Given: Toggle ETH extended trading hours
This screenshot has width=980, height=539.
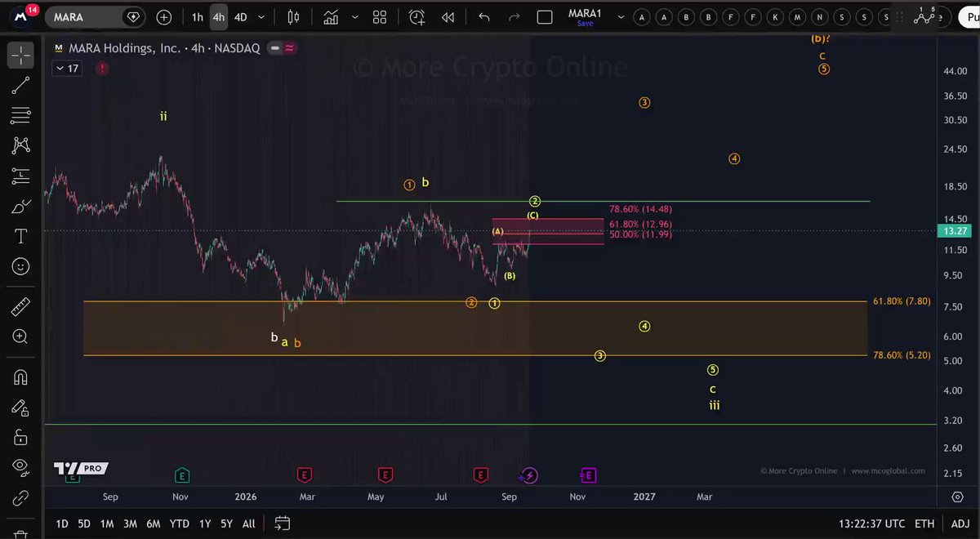Looking at the screenshot, I should coord(924,523).
